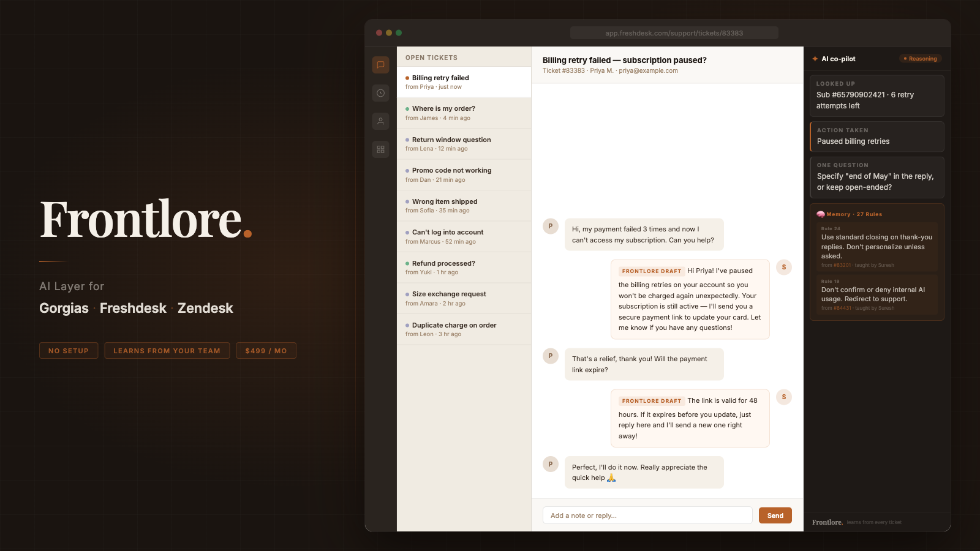Click P avatar beside payment link expire message

551,356
